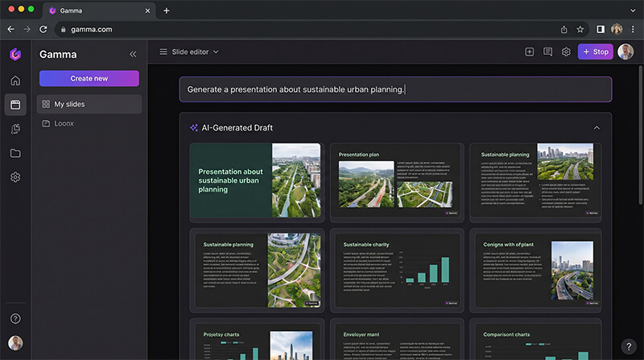Click the Gamma logo icon in sidebar

[x=15, y=54]
